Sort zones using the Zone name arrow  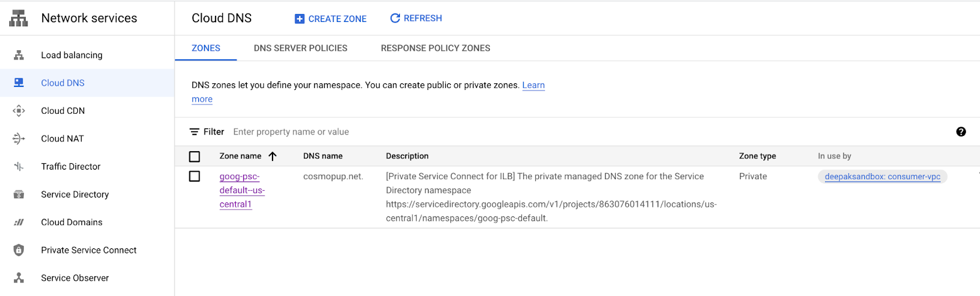tap(273, 156)
